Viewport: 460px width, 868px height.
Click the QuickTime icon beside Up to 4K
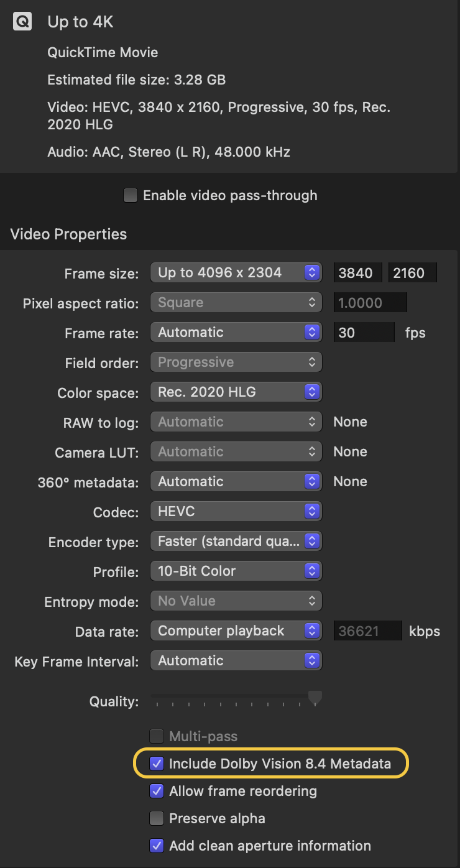coord(22,22)
